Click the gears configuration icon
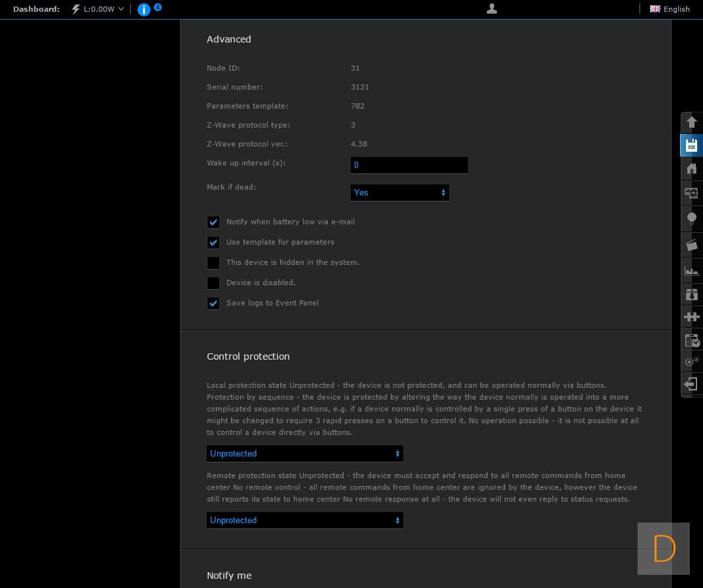 pos(691,361)
